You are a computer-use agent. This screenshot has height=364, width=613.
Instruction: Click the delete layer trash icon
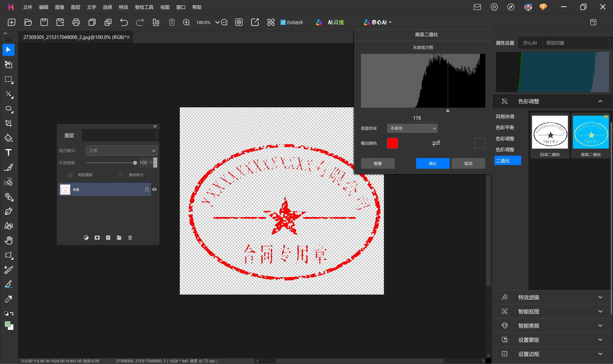click(130, 237)
